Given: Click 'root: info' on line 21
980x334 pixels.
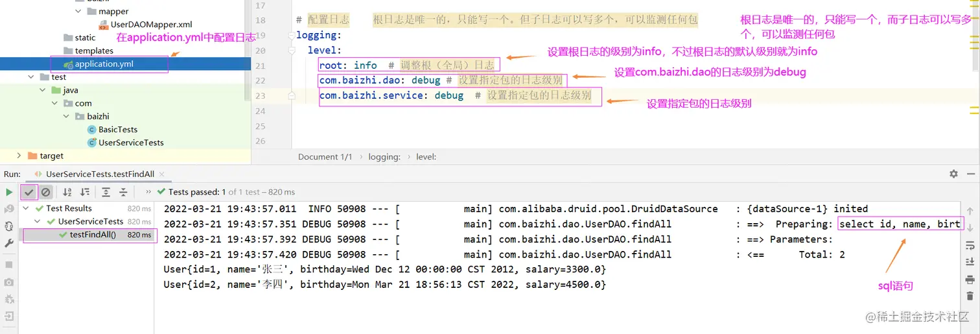Looking at the screenshot, I should (348, 66).
